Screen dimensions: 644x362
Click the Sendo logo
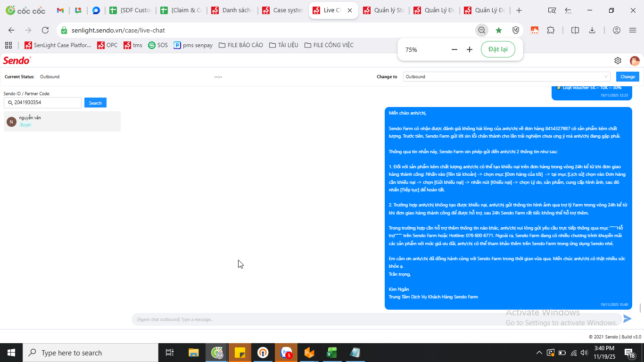17,60
